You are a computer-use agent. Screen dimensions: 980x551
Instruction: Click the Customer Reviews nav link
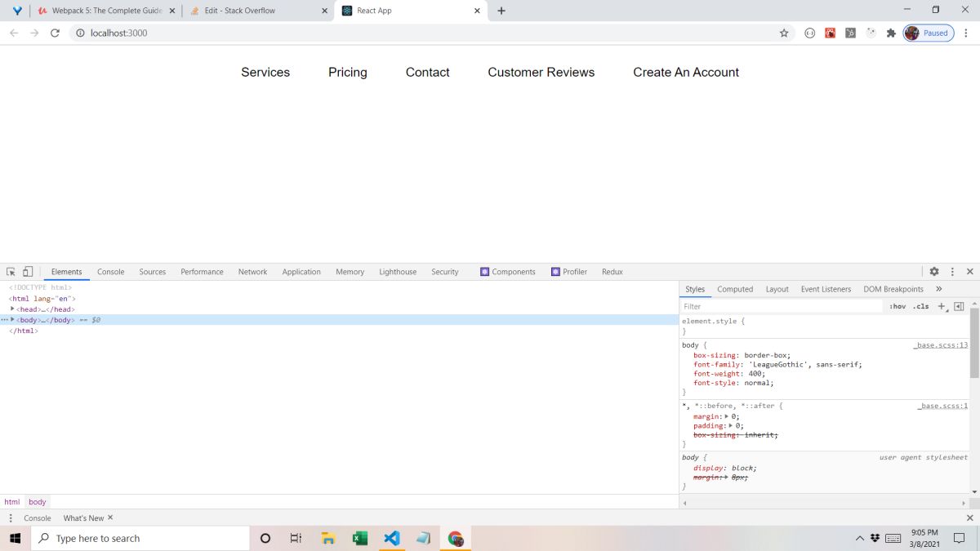[541, 72]
